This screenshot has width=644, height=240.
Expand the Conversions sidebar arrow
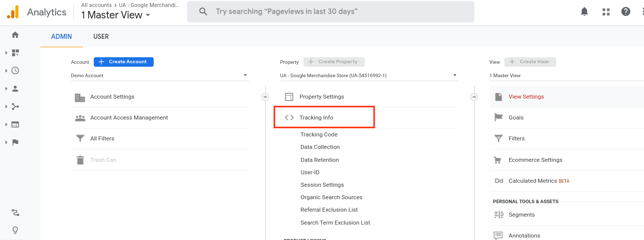pos(6,142)
